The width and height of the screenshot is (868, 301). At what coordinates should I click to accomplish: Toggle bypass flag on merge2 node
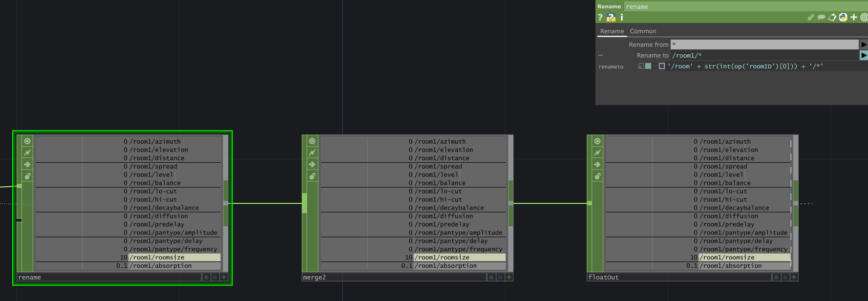point(312,152)
